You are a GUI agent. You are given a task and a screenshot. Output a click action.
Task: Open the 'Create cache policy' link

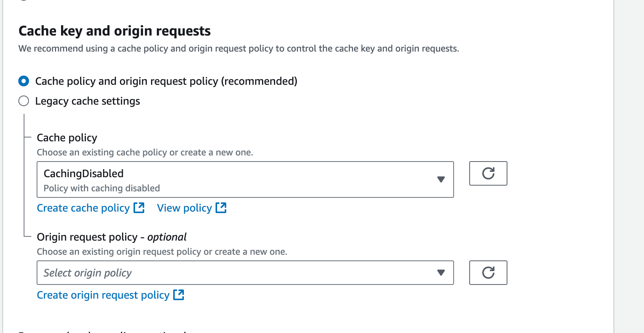[x=83, y=208]
